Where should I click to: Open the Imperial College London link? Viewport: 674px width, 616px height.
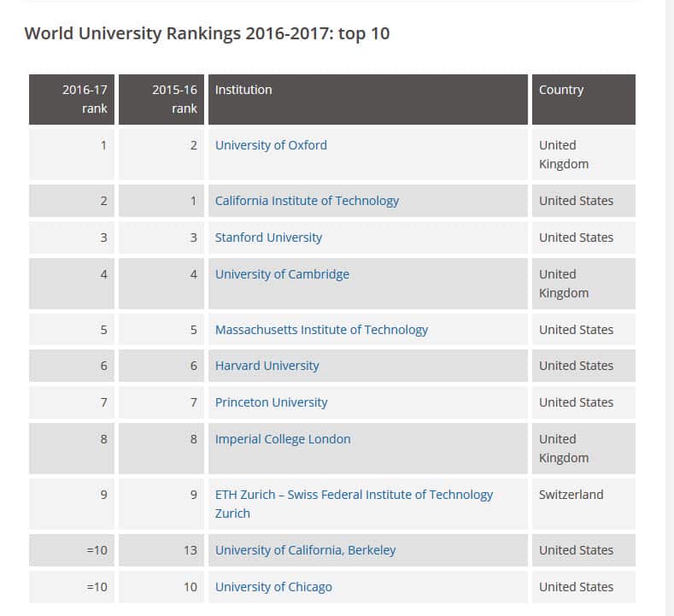tap(283, 439)
